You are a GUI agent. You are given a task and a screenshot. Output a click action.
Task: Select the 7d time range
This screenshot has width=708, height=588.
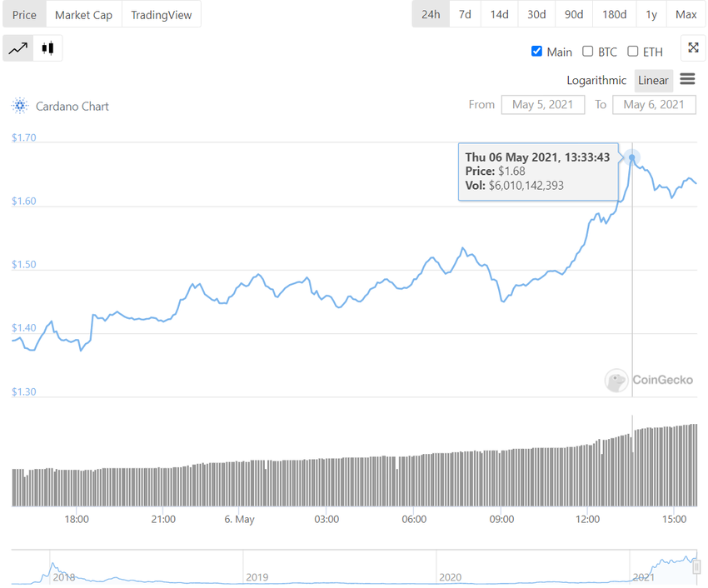pyautogui.click(x=465, y=14)
